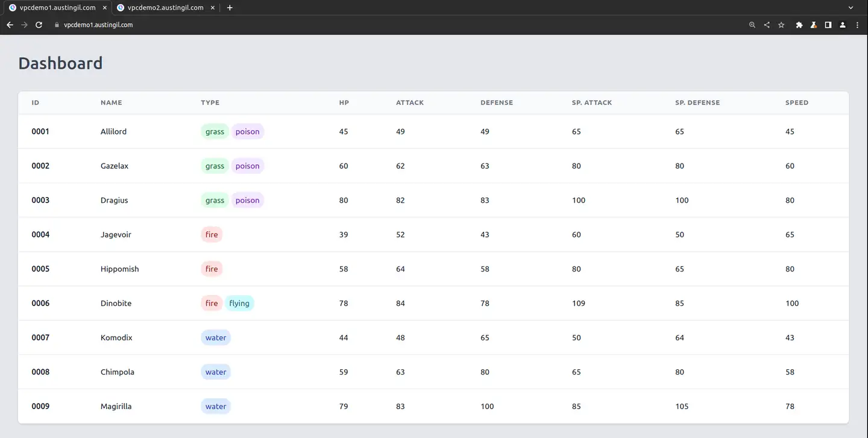The width and height of the screenshot is (868, 438).
Task: Click the SP. ATTACK column header
Action: pos(592,103)
